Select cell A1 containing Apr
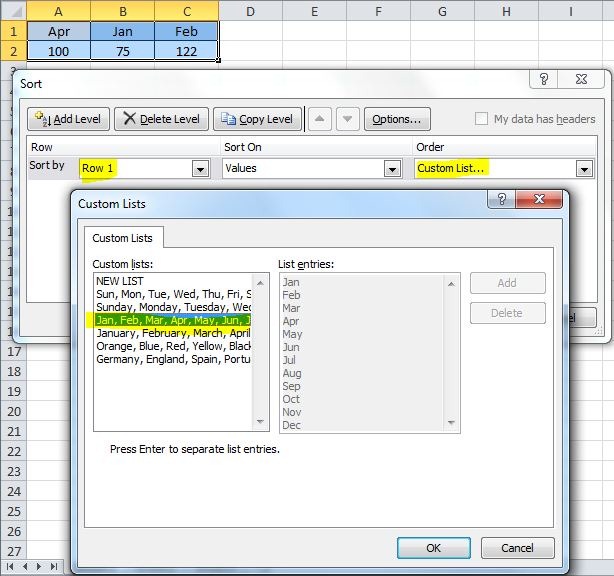The width and height of the screenshot is (614, 576). [59, 31]
